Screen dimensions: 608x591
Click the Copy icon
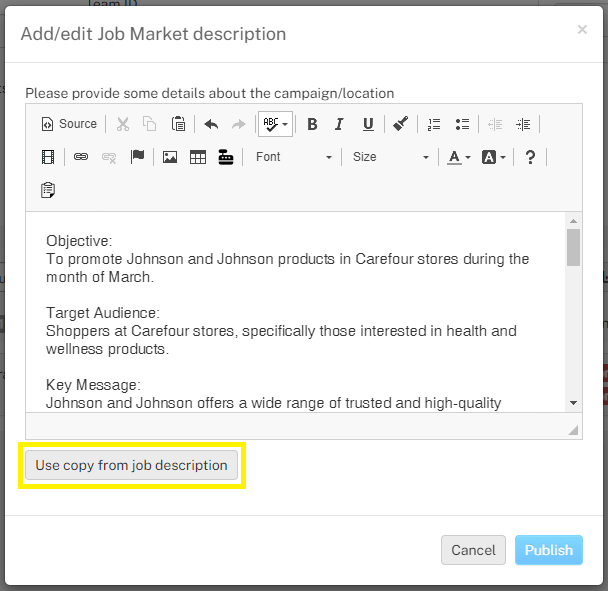coord(150,124)
